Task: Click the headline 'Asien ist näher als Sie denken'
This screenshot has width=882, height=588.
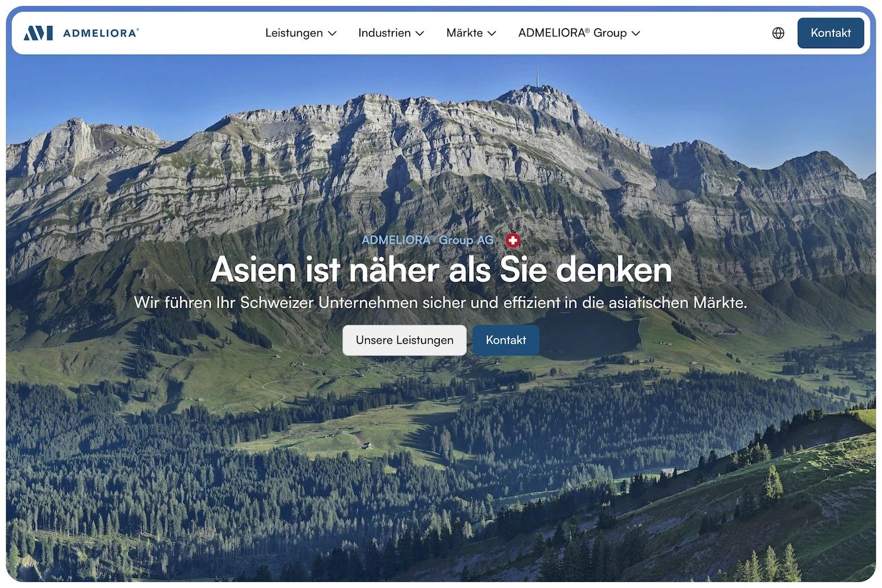Action: 442,270
